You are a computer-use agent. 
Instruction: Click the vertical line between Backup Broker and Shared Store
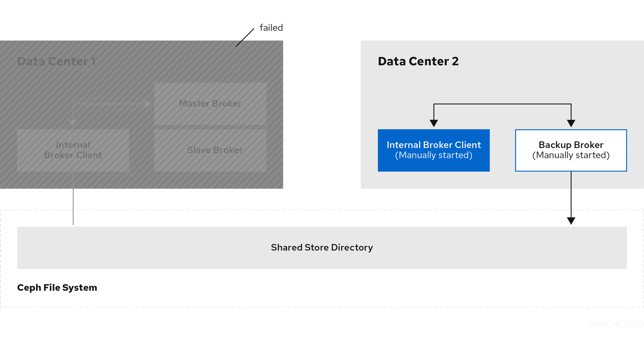click(x=571, y=194)
